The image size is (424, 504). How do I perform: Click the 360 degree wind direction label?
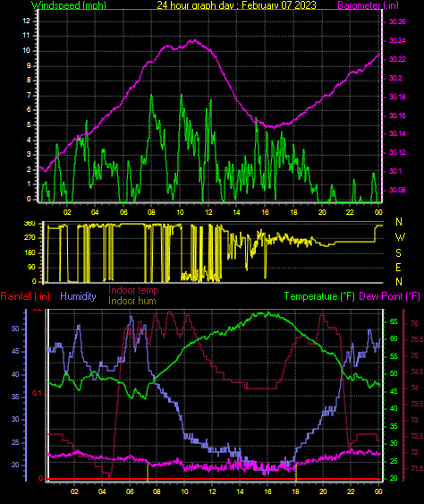30,224
